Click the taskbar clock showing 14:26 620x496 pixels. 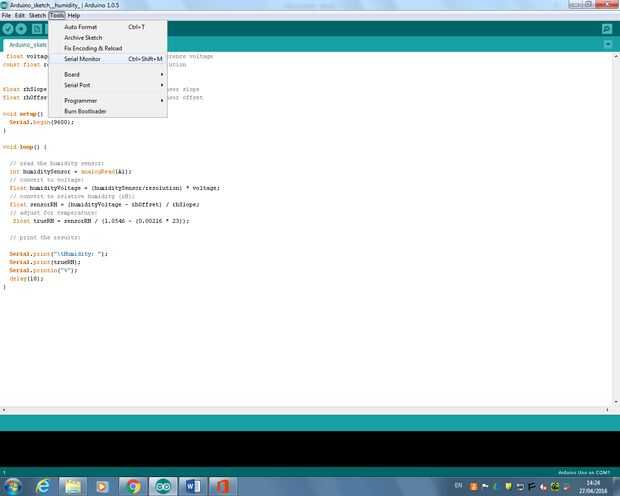pyautogui.click(x=593, y=487)
